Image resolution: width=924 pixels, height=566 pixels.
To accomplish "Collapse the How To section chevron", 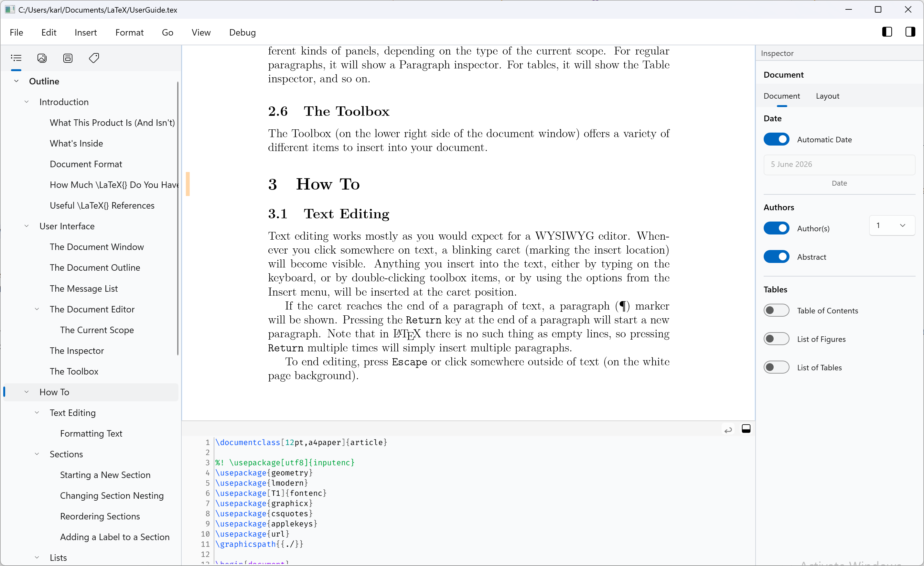I will pos(27,392).
